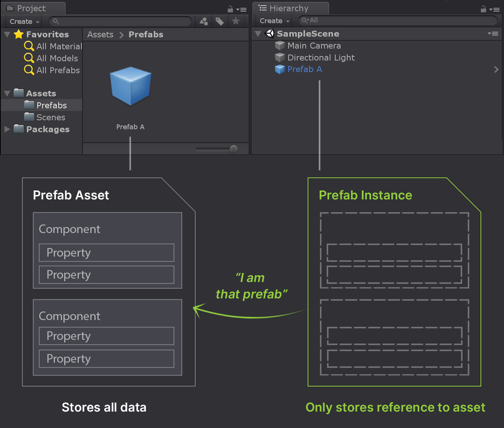Switch to the Hierarchy tab
504x428 pixels.
click(x=289, y=7)
